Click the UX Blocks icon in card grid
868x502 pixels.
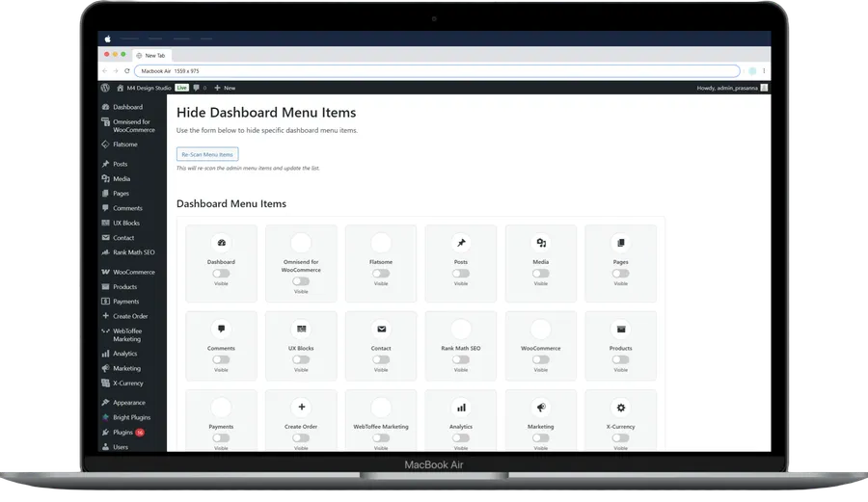301,329
